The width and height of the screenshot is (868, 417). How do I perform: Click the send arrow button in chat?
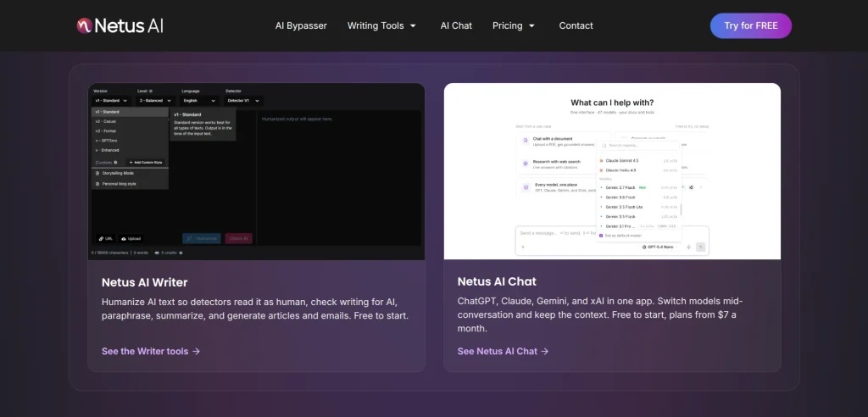(700, 247)
